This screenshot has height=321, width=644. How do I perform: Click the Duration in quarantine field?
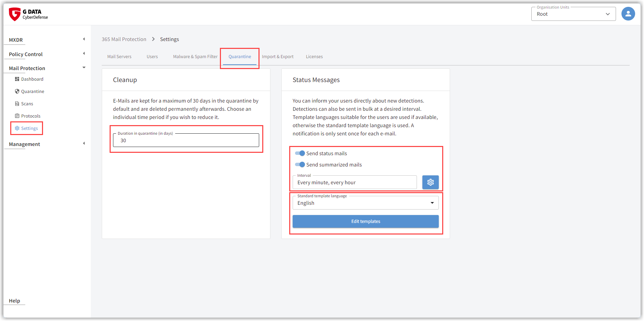coord(186,141)
